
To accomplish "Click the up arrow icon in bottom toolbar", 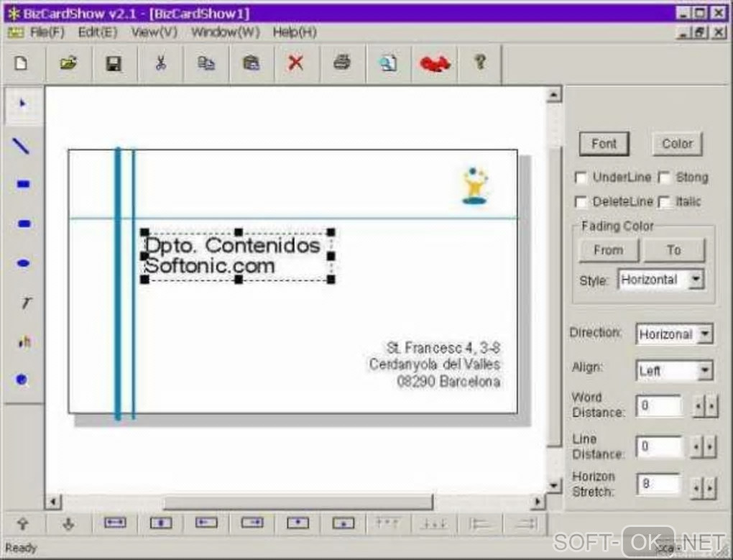I will [22, 523].
